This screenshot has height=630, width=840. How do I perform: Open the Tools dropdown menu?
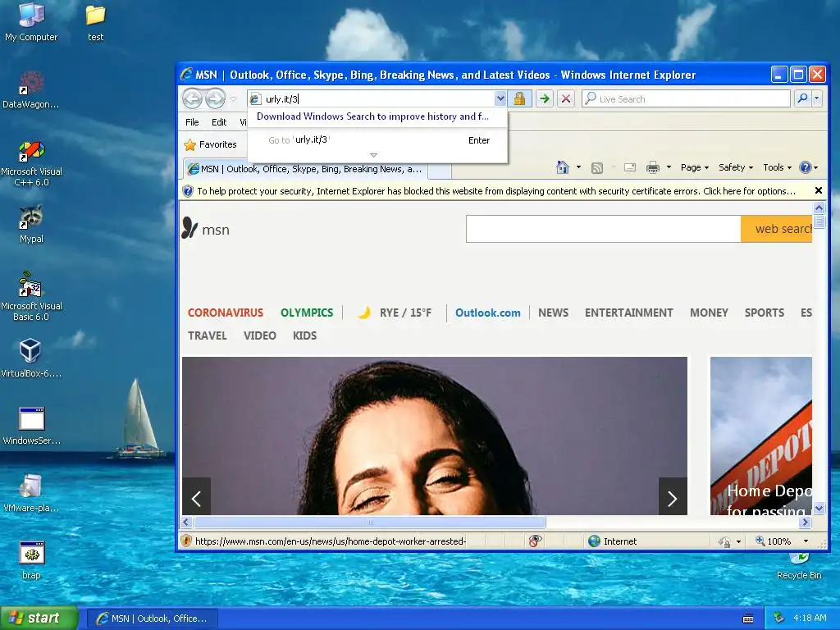[x=777, y=167]
